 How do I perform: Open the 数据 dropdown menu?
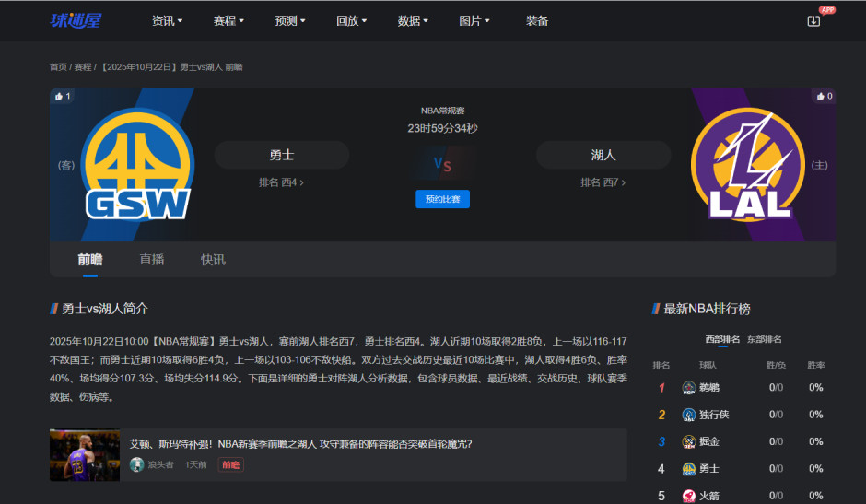click(x=413, y=20)
